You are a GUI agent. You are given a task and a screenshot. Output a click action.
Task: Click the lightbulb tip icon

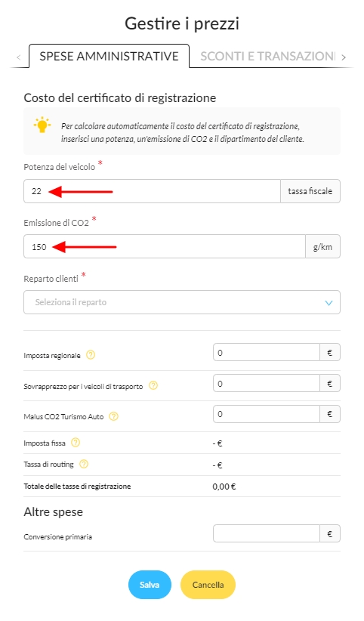click(x=42, y=125)
